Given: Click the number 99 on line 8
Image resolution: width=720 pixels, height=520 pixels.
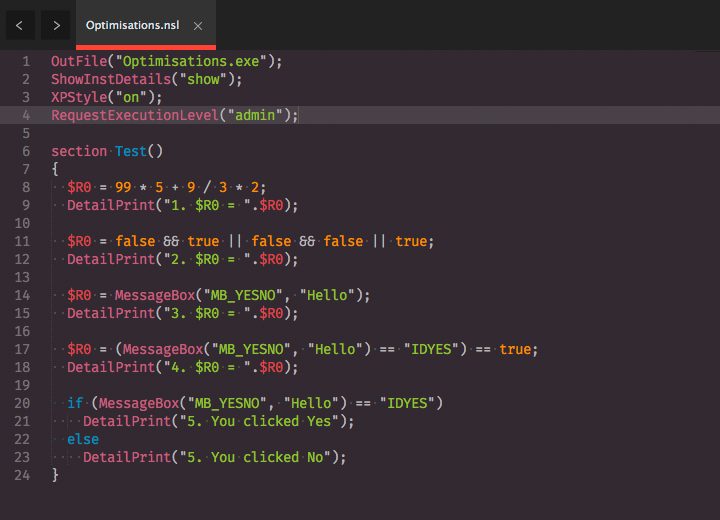Looking at the screenshot, I should [123, 187].
